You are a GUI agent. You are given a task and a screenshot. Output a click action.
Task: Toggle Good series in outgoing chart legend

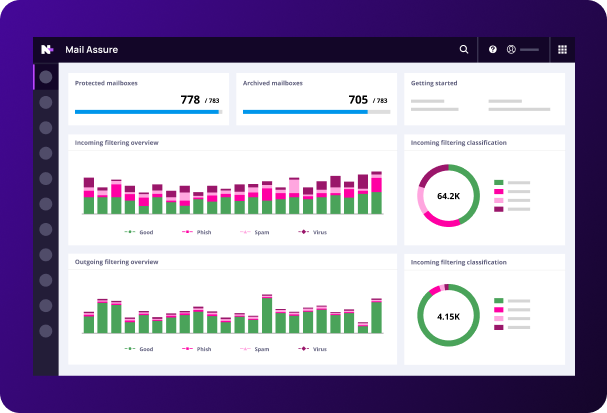click(x=139, y=349)
